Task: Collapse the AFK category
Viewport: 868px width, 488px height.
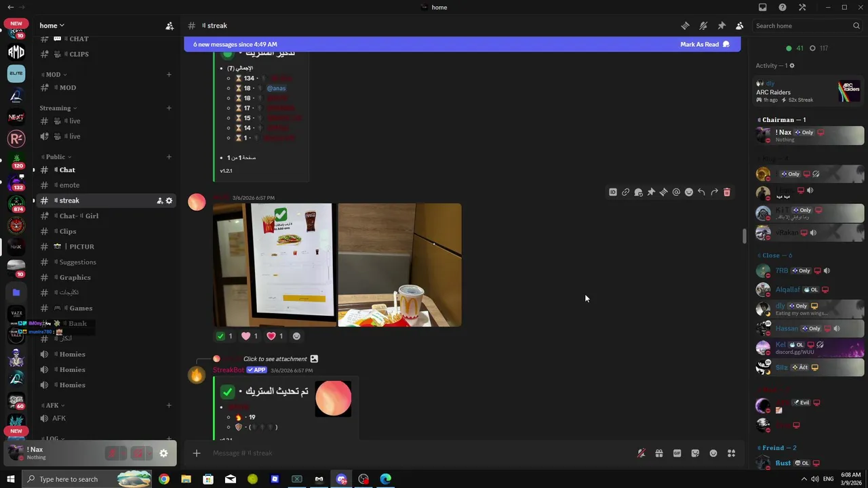Action: [x=52, y=405]
